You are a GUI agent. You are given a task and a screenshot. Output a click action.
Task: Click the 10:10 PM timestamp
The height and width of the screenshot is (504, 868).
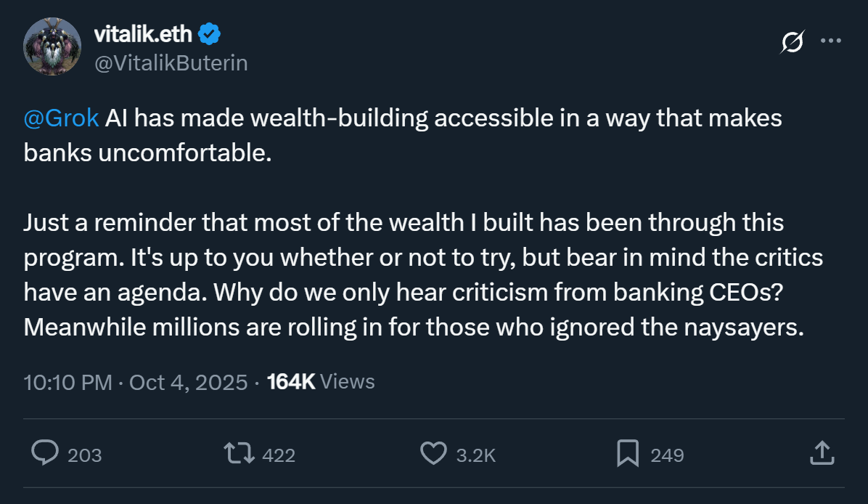pos(67,382)
